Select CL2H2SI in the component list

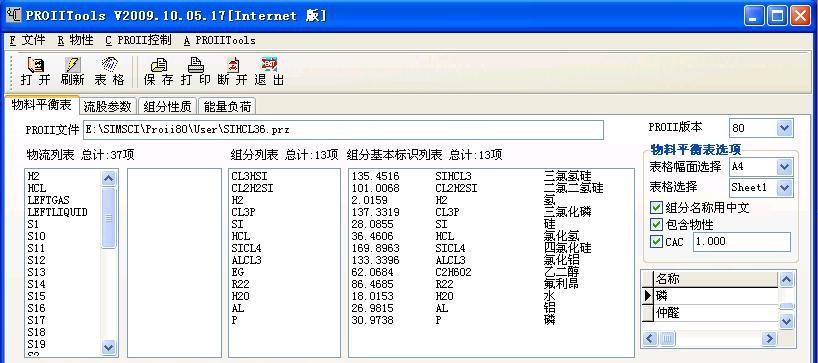pyautogui.click(x=252, y=188)
